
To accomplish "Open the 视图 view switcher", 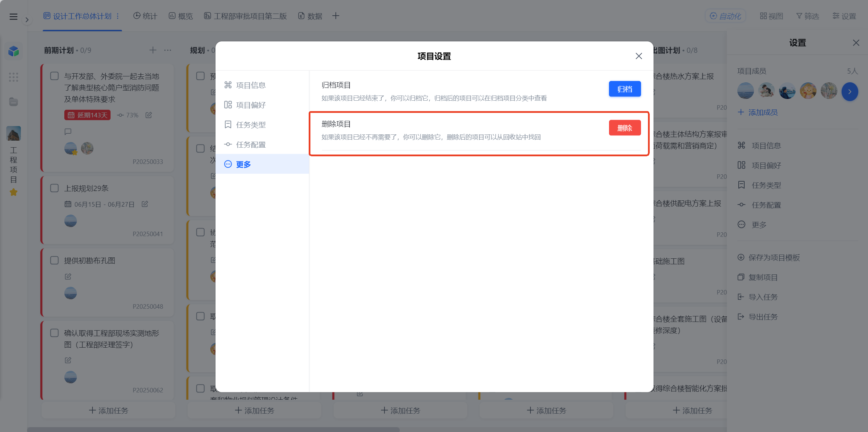I will point(771,16).
